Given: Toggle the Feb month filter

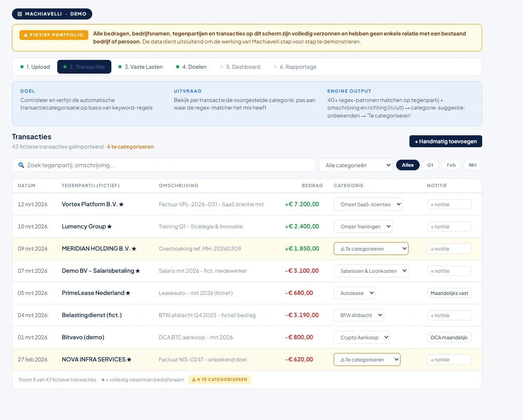Looking at the screenshot, I should pos(451,165).
